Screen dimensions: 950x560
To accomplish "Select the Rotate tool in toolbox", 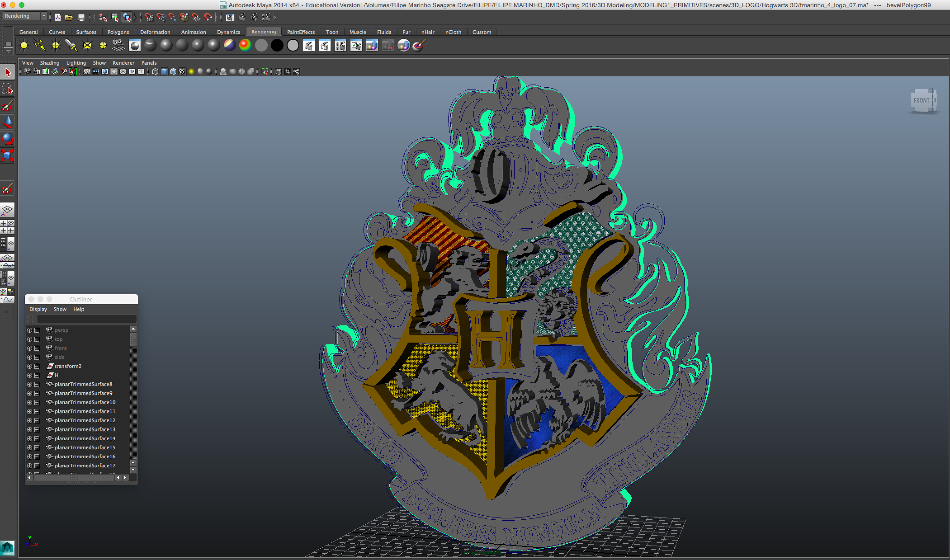I will click(x=7, y=138).
